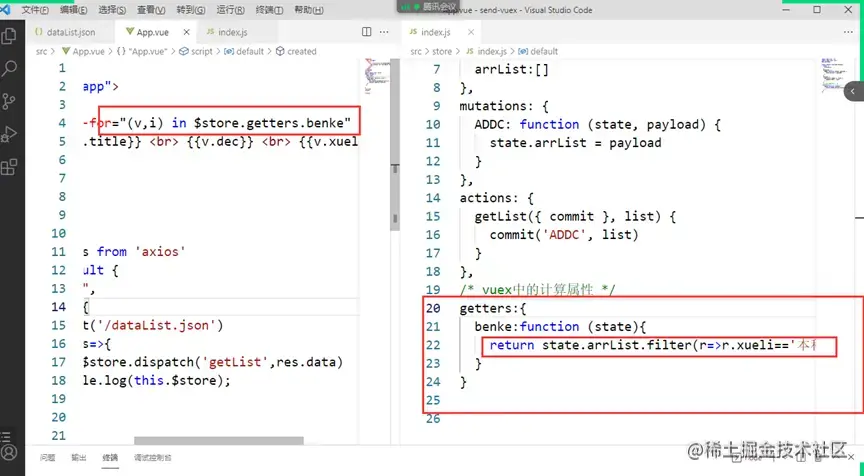Click src breadcrumb in left editor
The image size is (864, 476).
tap(41, 51)
